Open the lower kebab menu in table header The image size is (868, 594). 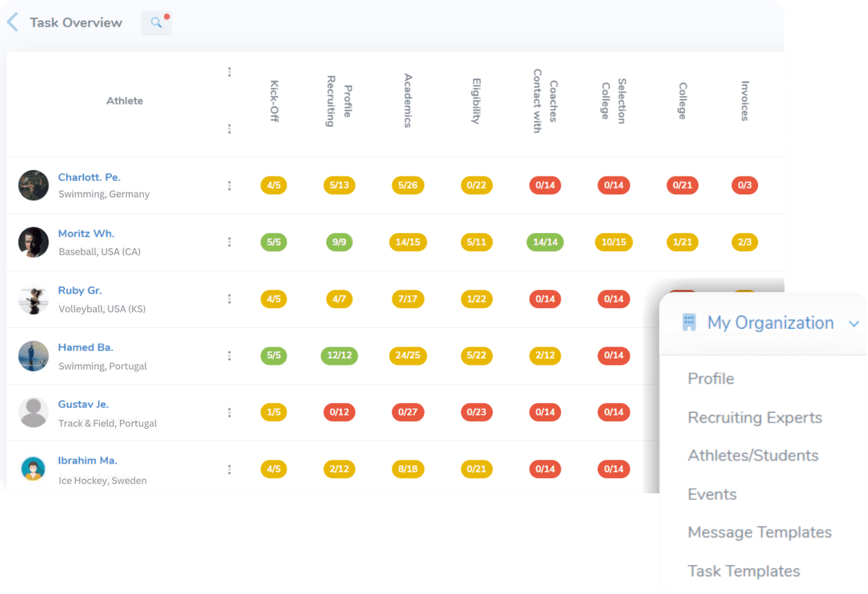(x=229, y=129)
